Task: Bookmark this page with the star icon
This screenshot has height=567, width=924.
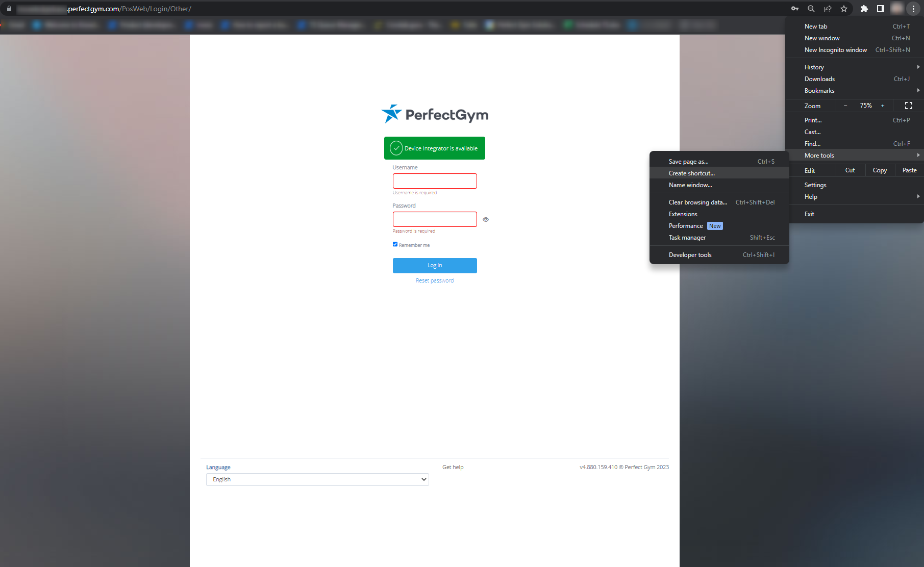Action: (844, 9)
